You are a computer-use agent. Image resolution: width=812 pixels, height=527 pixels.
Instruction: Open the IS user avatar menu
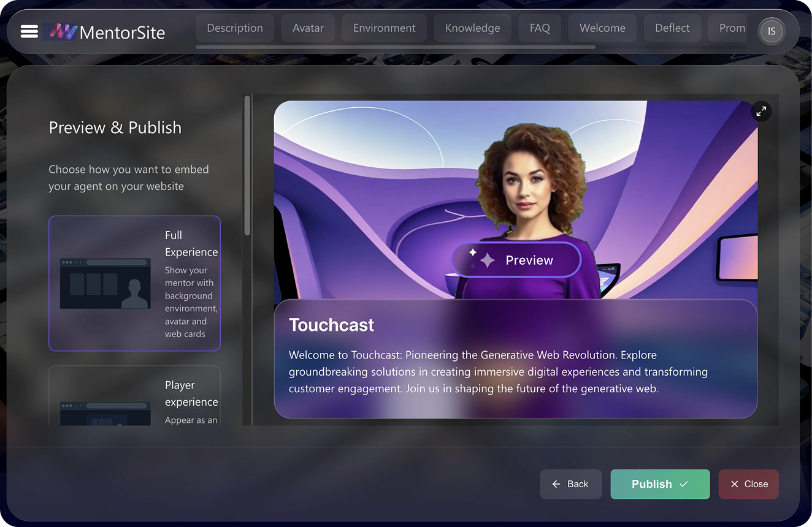click(x=772, y=31)
